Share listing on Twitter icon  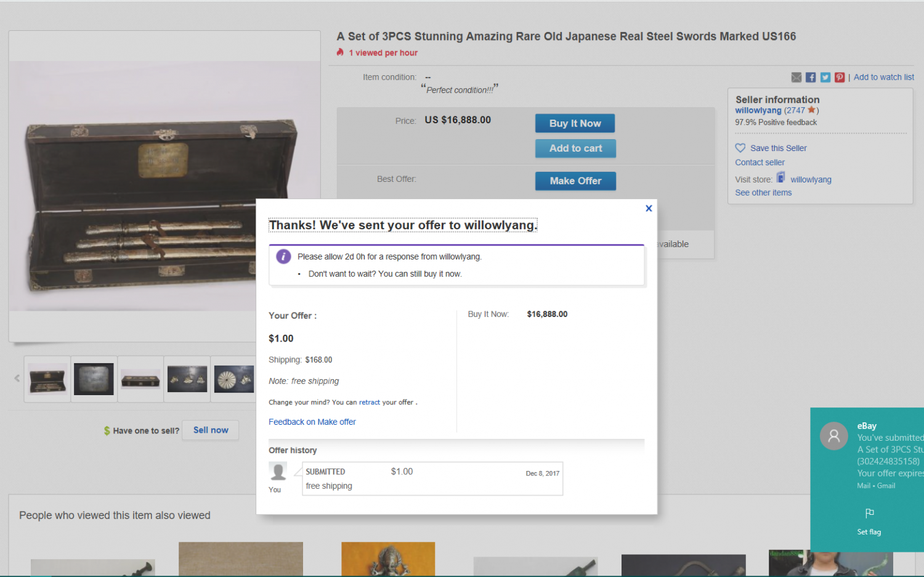point(825,77)
